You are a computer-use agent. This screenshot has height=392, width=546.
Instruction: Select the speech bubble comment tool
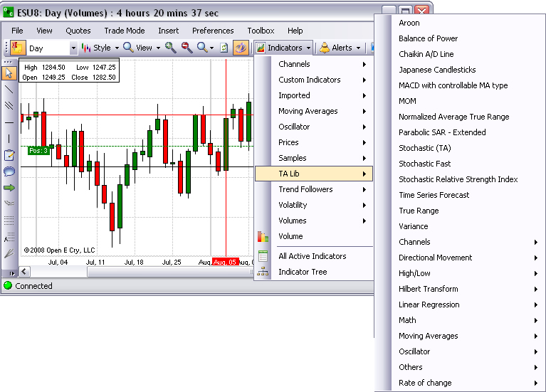point(9,171)
